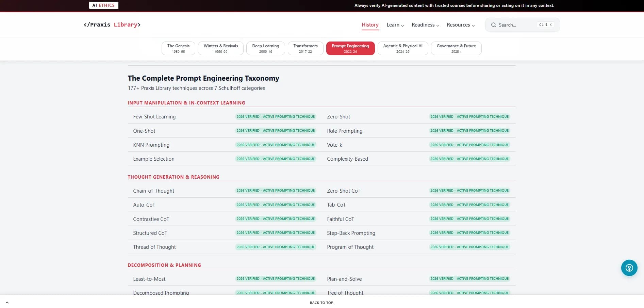Click the Praxis Library logo

[x=112, y=25]
